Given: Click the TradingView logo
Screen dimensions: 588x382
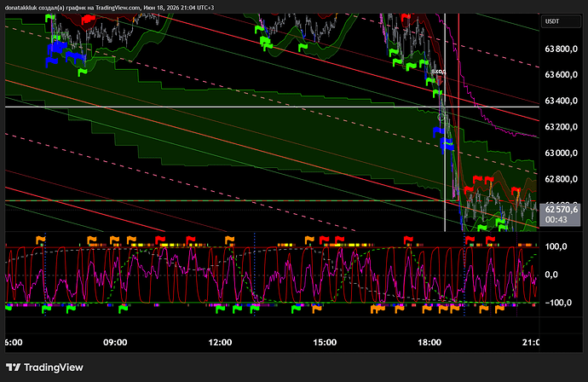Looking at the screenshot, I should click(44, 368).
